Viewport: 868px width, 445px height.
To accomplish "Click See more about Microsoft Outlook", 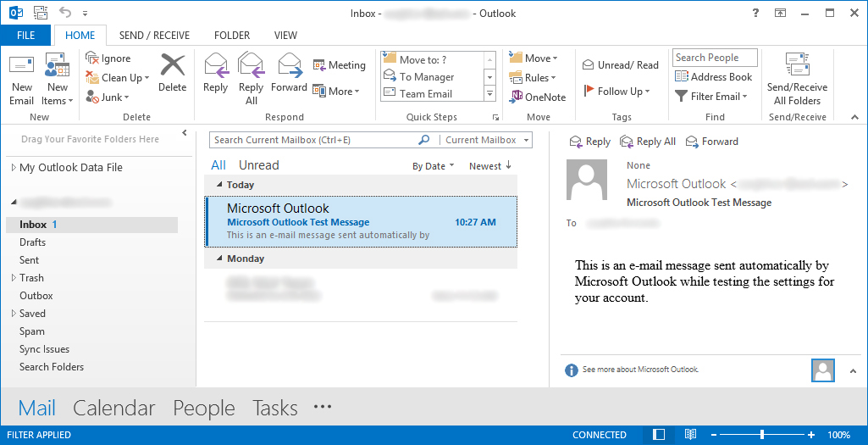I will [x=640, y=369].
